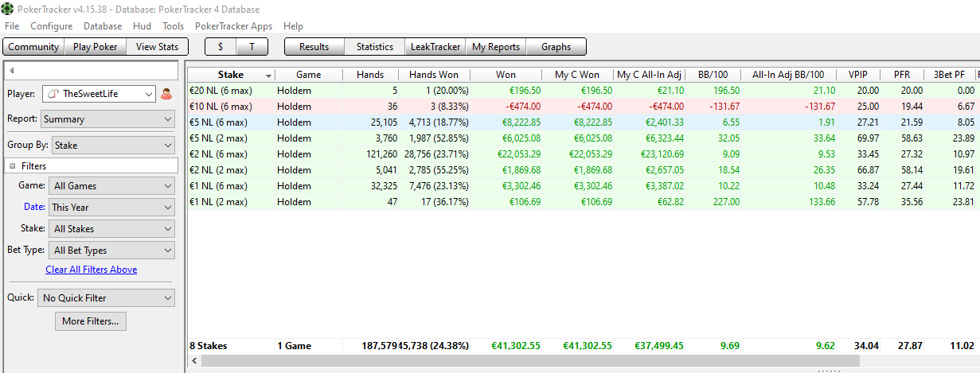Select the €10 NL (6 max) row
Screen dimensions: 980x373
583,107
